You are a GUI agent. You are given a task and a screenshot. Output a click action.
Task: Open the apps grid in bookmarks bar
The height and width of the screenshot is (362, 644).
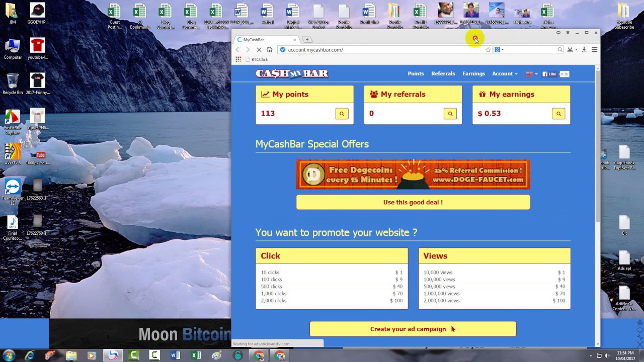click(238, 59)
